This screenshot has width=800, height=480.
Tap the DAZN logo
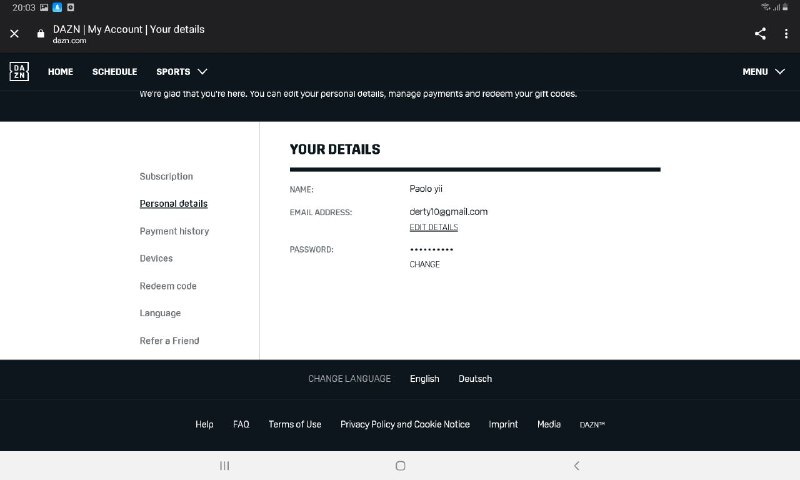(x=19, y=71)
